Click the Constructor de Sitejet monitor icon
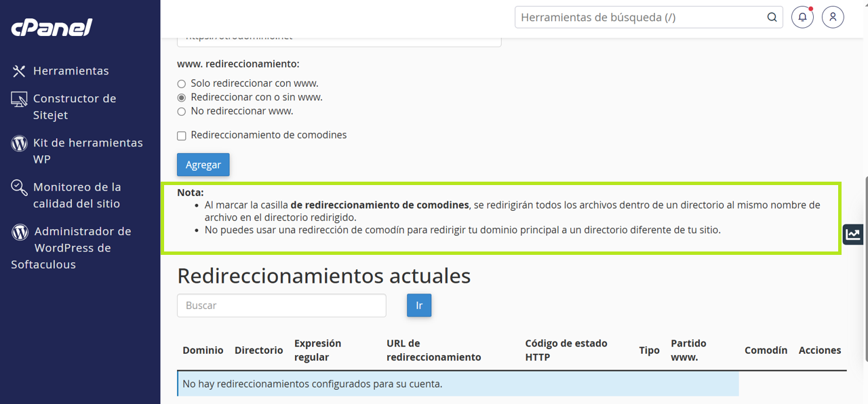Image resolution: width=868 pixels, height=404 pixels. click(x=19, y=99)
